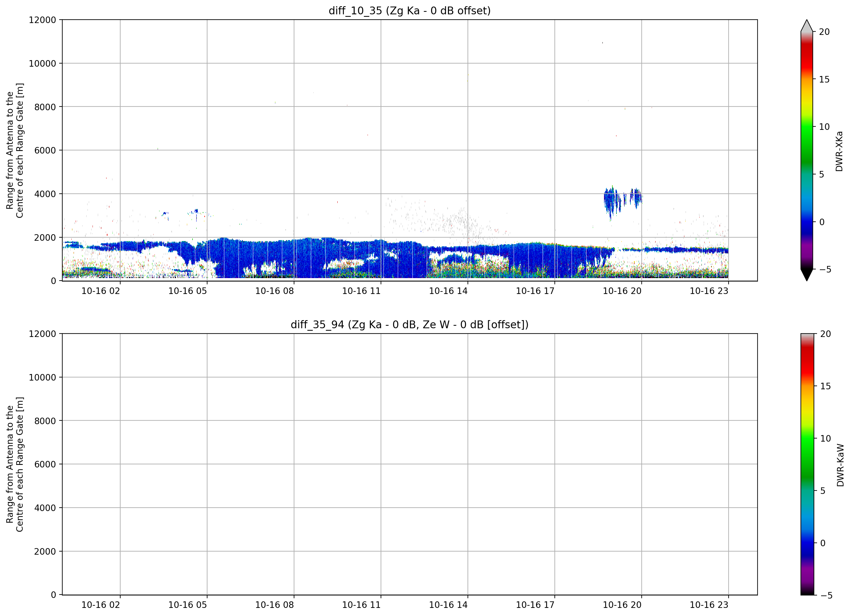Viewport: 851px width, 616px height.
Task: Click the DWR-KaW colorbar label
Action: click(840, 465)
